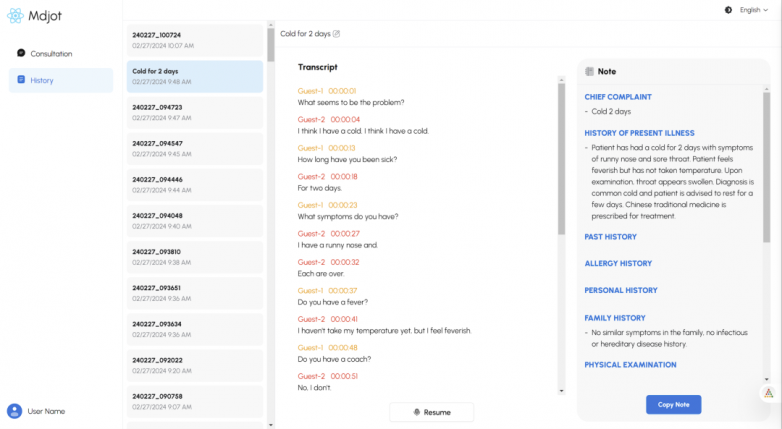Click the note panel scroll-down arrow
This screenshot has width=782, height=429.
pos(767,380)
